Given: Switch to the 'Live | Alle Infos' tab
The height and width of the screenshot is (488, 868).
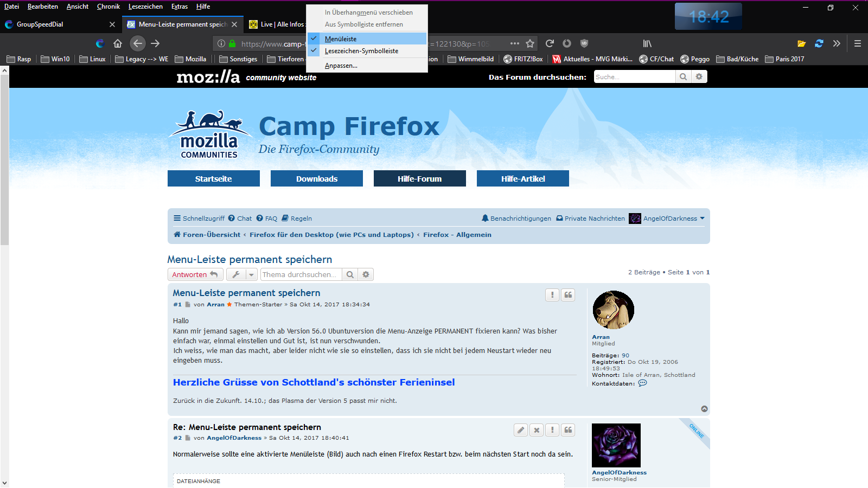Looking at the screenshot, I should click(277, 24).
